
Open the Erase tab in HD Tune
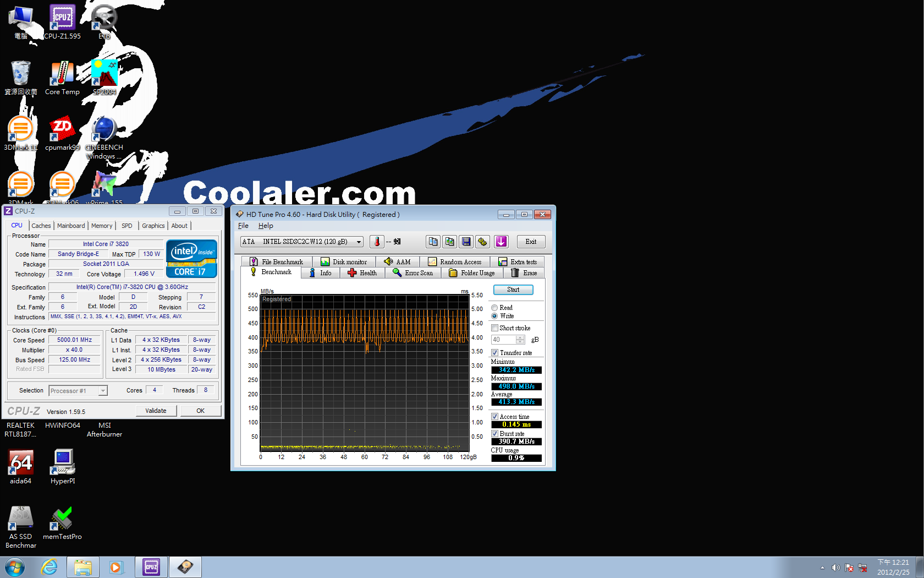pos(524,273)
